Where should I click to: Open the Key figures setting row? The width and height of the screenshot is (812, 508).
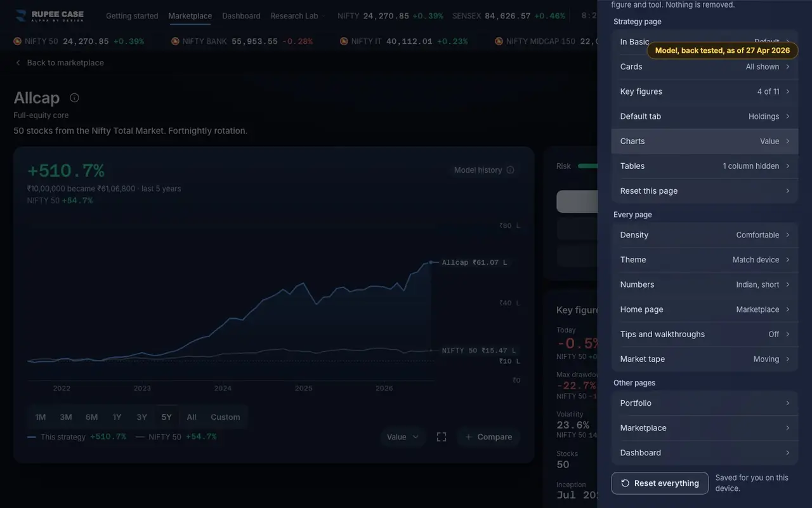(x=704, y=91)
